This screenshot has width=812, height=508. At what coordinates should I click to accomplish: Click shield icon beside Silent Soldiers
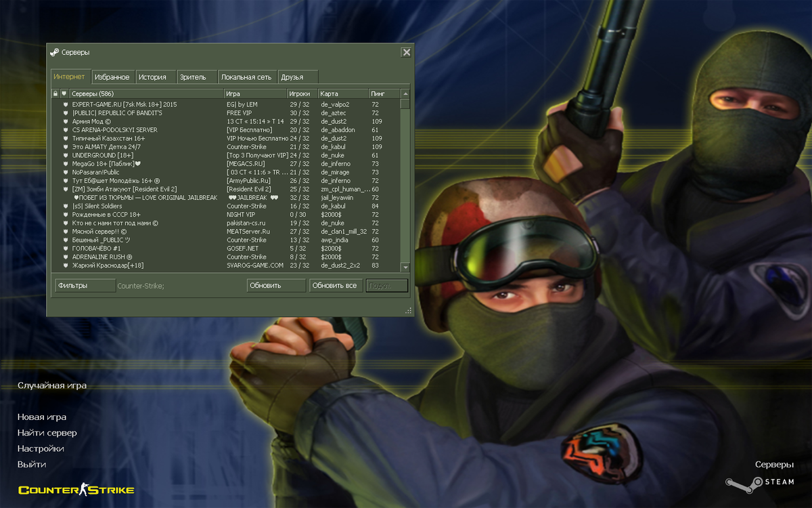point(66,206)
